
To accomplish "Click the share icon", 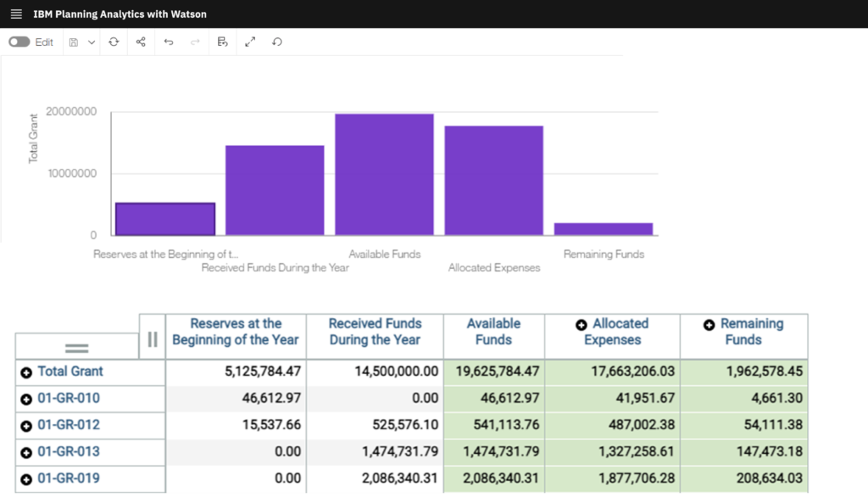I will [x=141, y=42].
